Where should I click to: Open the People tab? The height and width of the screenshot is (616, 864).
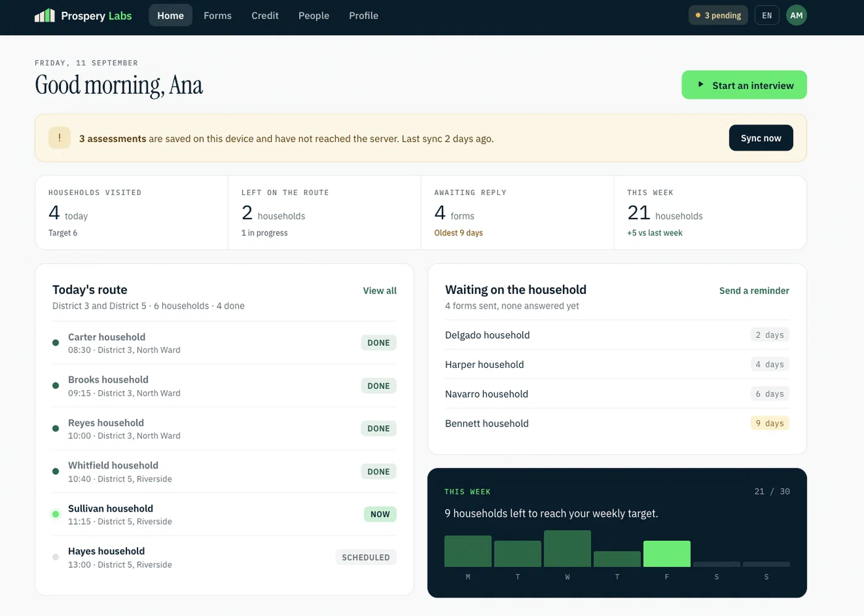tap(314, 15)
